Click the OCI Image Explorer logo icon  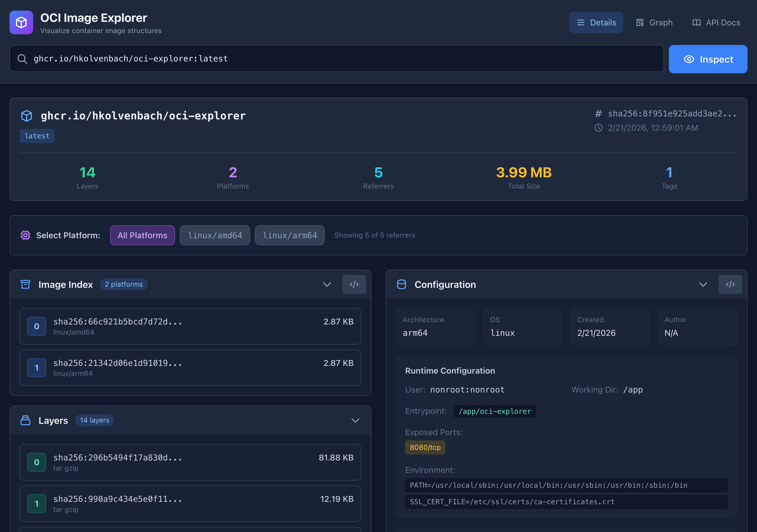pos(21,22)
